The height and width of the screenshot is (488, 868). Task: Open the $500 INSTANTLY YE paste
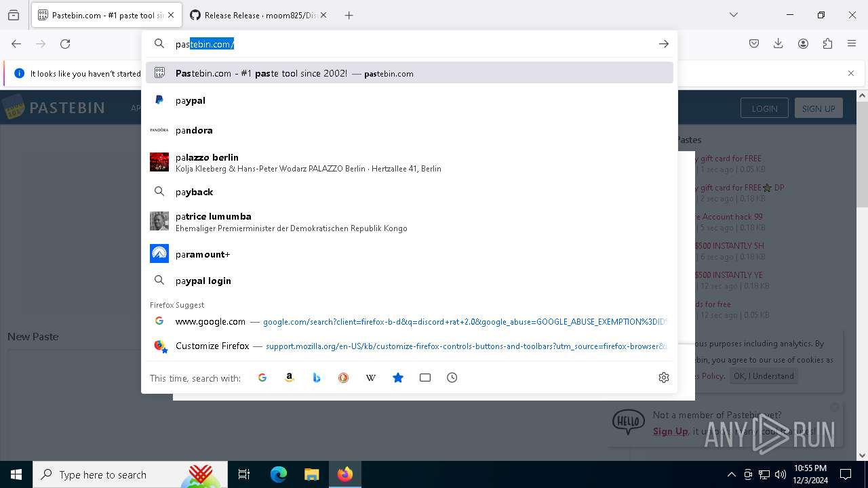tap(729, 274)
